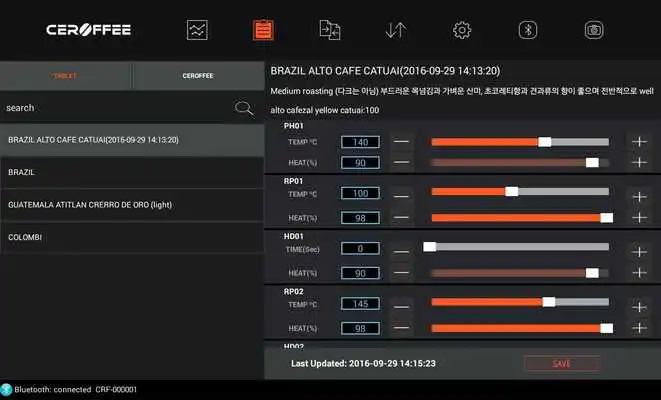The width and height of the screenshot is (661, 400).
Task: Increase RP02 HEAT(%) with plus button
Action: (x=640, y=328)
